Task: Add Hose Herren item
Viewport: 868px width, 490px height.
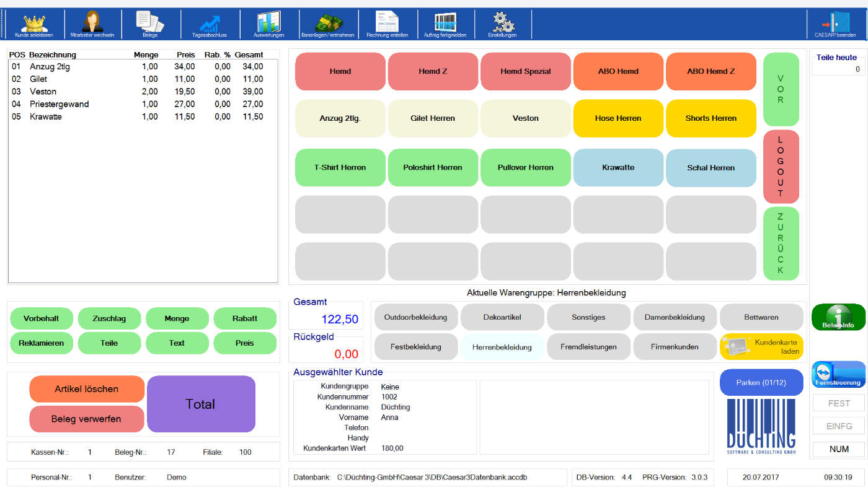Action: (x=618, y=118)
